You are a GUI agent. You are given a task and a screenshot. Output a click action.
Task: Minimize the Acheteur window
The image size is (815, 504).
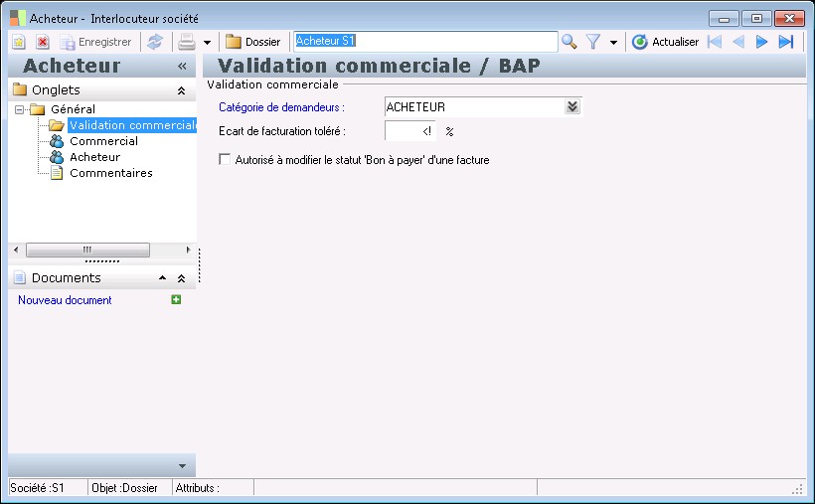point(724,19)
